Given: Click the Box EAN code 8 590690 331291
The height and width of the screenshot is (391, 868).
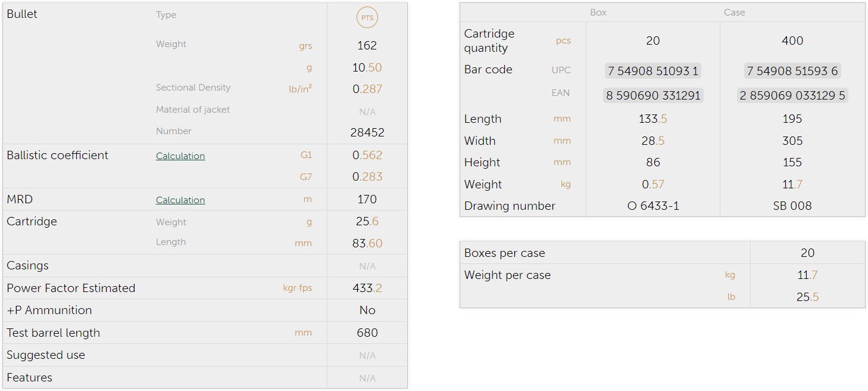Looking at the screenshot, I should click(652, 95).
